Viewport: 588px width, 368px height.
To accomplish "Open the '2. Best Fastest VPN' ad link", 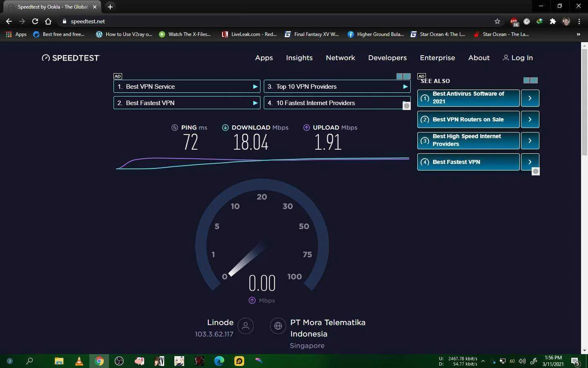I will (187, 103).
